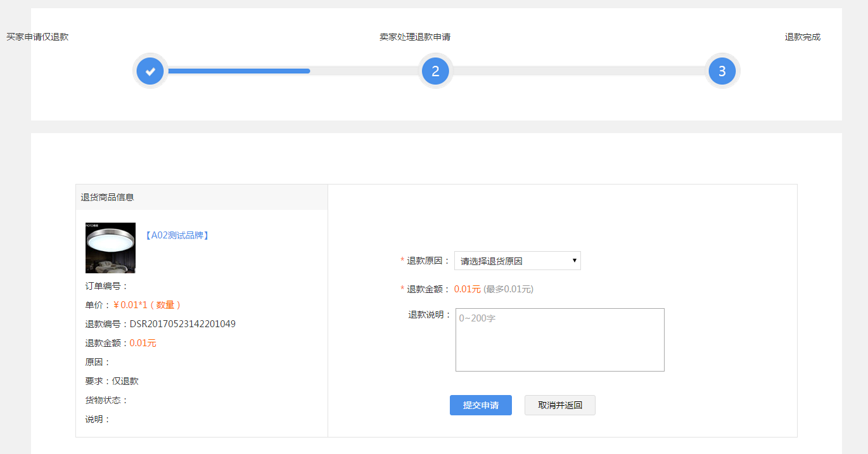
Task: Click the 卖家处理退款申请 step label
Action: (415, 37)
